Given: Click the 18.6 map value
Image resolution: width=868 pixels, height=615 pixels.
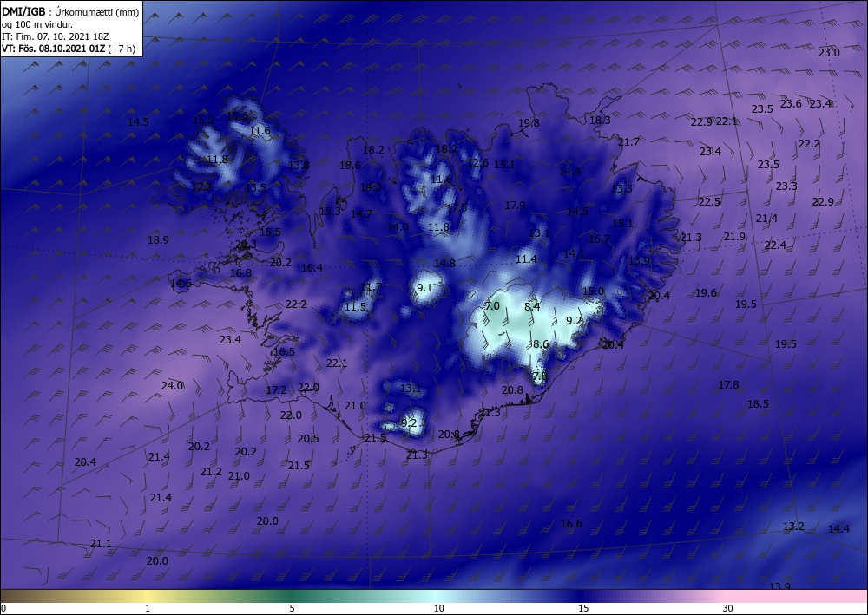Looking at the screenshot, I should [x=350, y=166].
